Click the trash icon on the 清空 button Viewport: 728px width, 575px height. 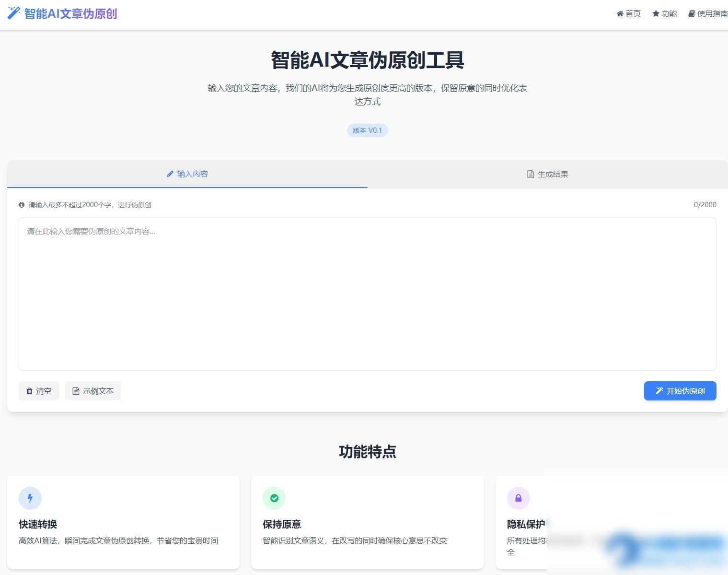[x=29, y=391]
